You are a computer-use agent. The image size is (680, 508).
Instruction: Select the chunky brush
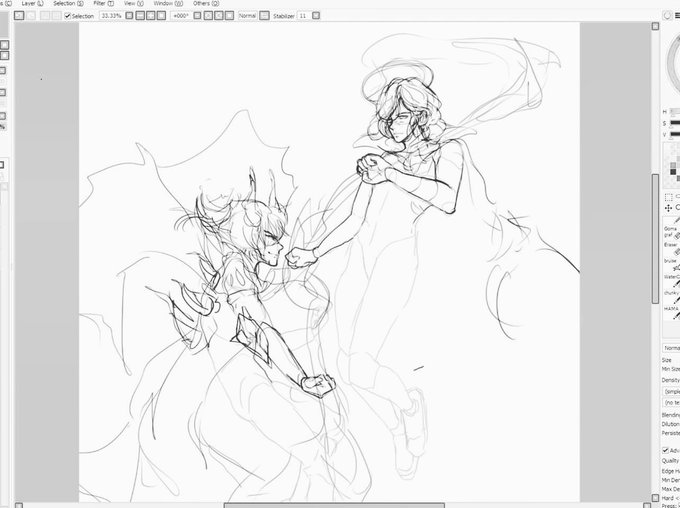point(671,296)
